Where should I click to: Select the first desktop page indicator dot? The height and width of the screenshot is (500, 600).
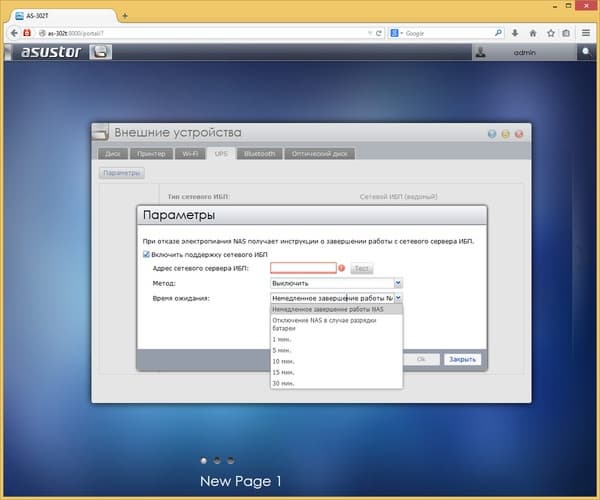[x=204, y=461]
